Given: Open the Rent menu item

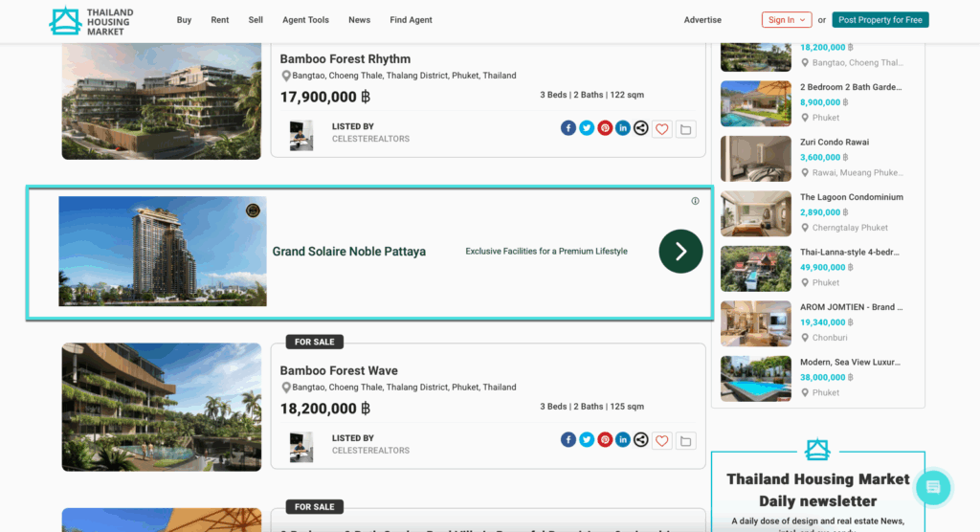Looking at the screenshot, I should (220, 20).
